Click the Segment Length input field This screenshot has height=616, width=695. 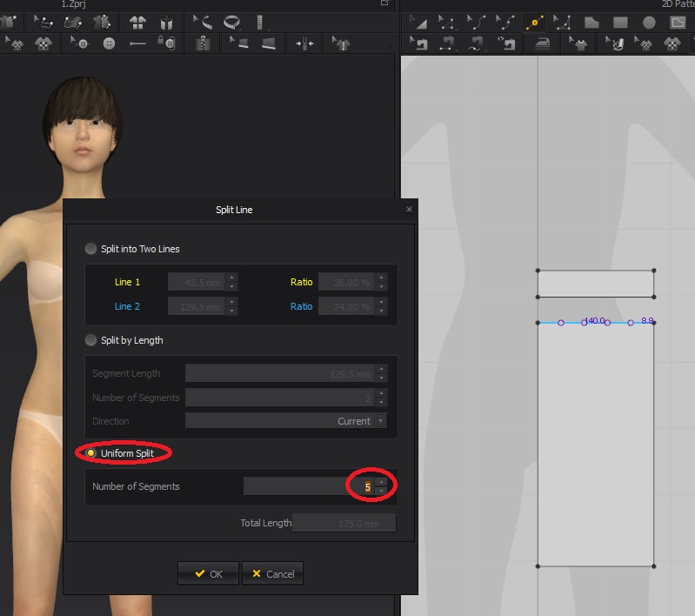pos(280,373)
